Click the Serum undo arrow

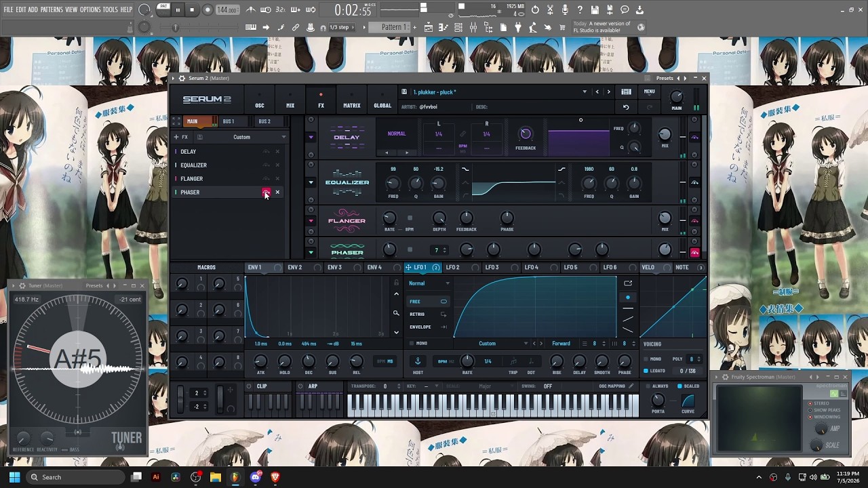point(626,107)
